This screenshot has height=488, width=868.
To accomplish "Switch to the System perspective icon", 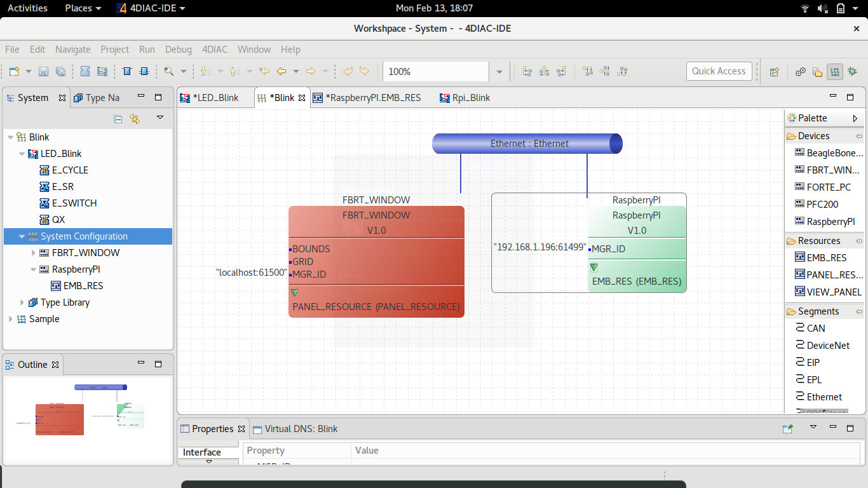I will click(835, 72).
